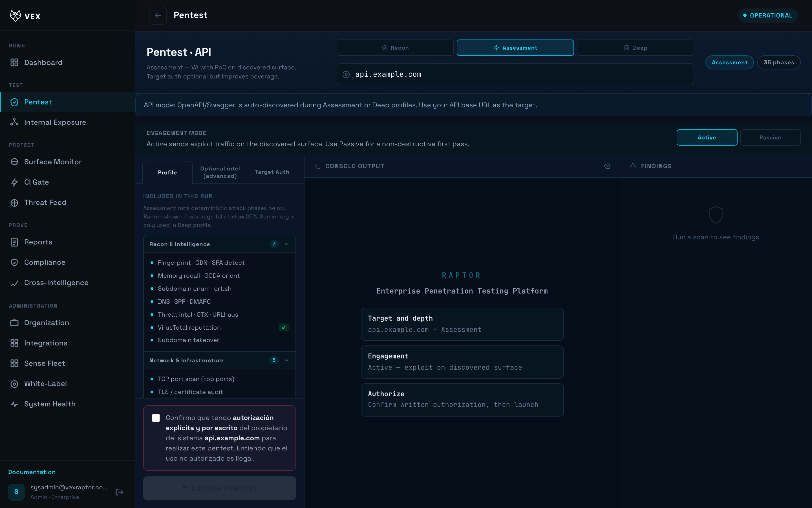
Task: Click the System Health pulse icon
Action: pos(14,404)
